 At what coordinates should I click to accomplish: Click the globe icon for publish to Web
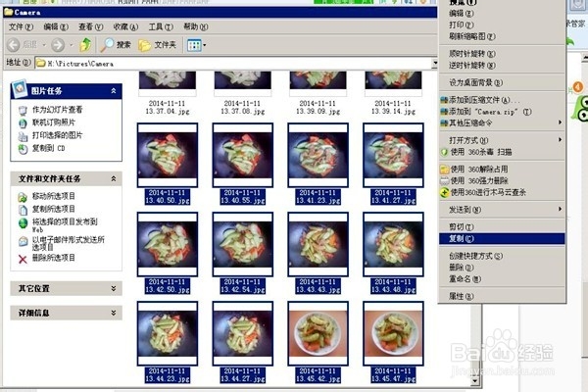pos(23,223)
